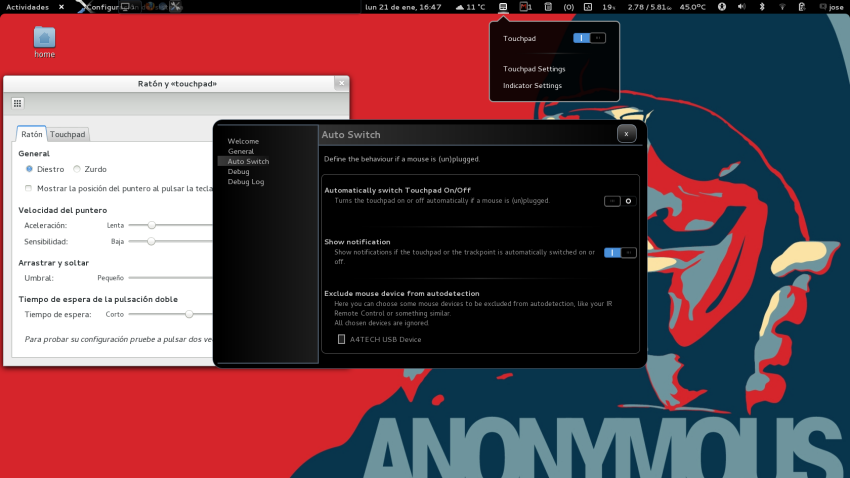Open the battery status icon in the top bar

tap(802, 7)
